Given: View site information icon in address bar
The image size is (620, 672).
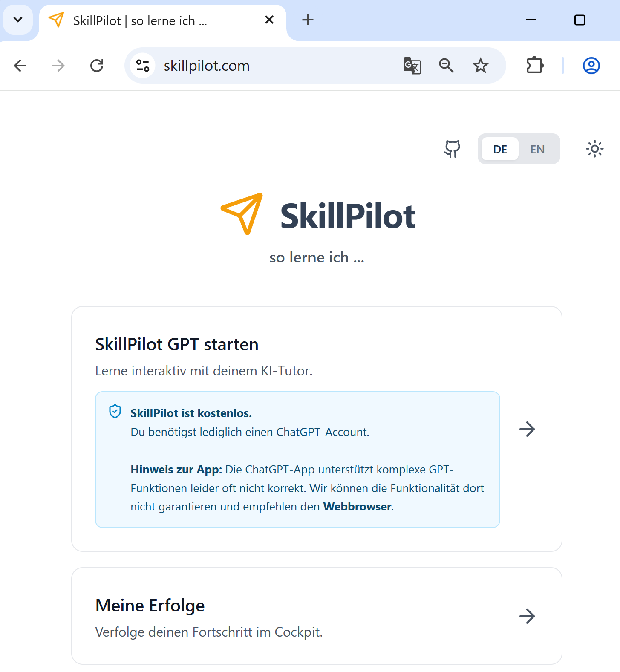Looking at the screenshot, I should [x=143, y=66].
